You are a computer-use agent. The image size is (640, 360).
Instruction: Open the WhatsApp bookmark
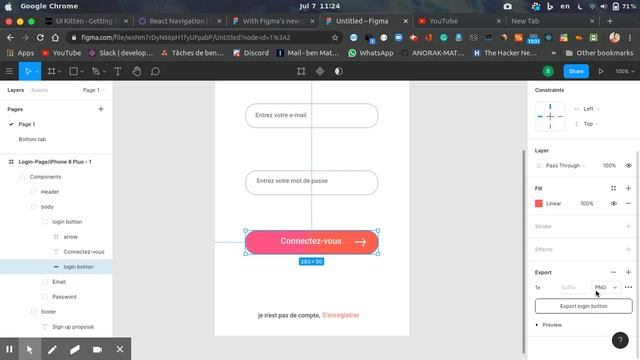point(371,53)
